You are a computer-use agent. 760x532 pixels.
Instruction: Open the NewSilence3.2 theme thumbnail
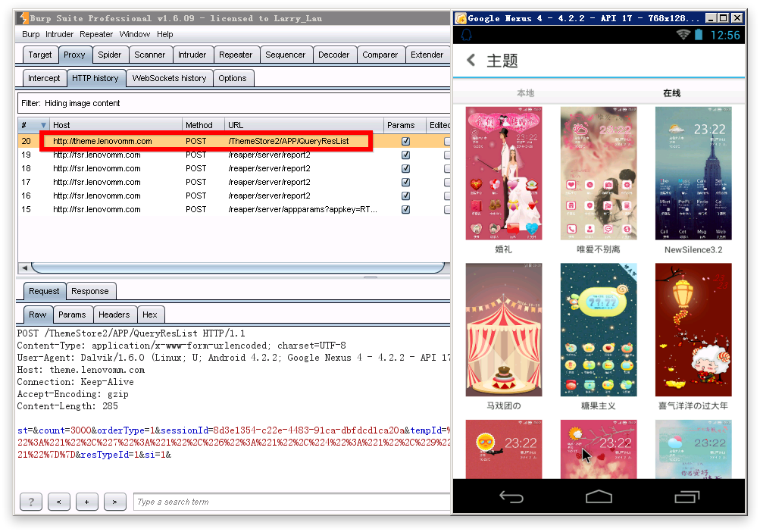(693, 174)
